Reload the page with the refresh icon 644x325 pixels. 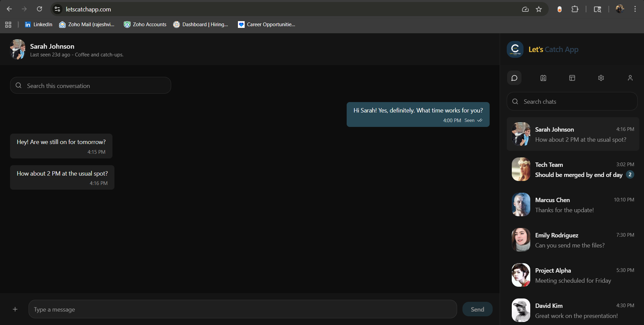(39, 9)
